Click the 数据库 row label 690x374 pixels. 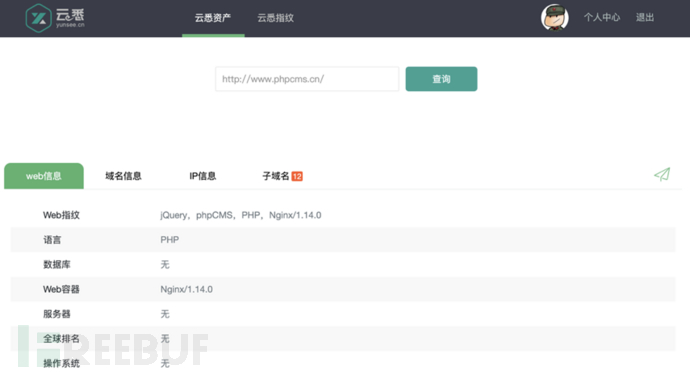(57, 264)
